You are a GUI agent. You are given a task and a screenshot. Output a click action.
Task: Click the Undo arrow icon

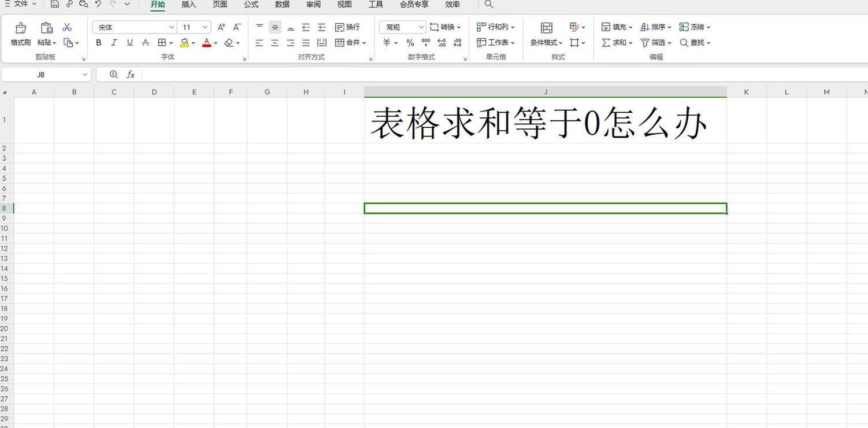pos(98,4)
